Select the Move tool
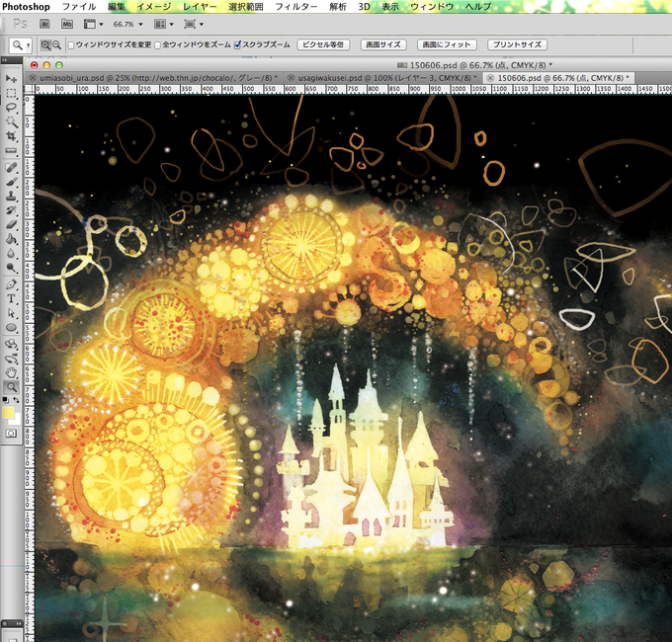 11,79
